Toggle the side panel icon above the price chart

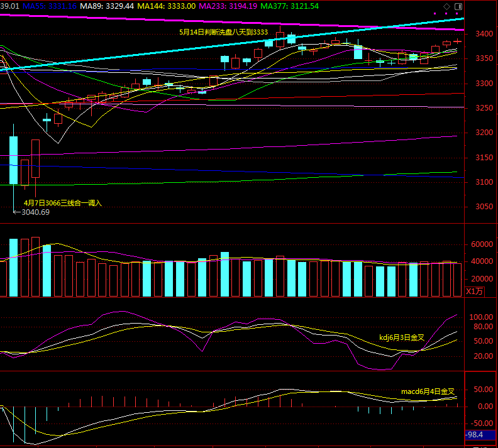tap(458, 6)
